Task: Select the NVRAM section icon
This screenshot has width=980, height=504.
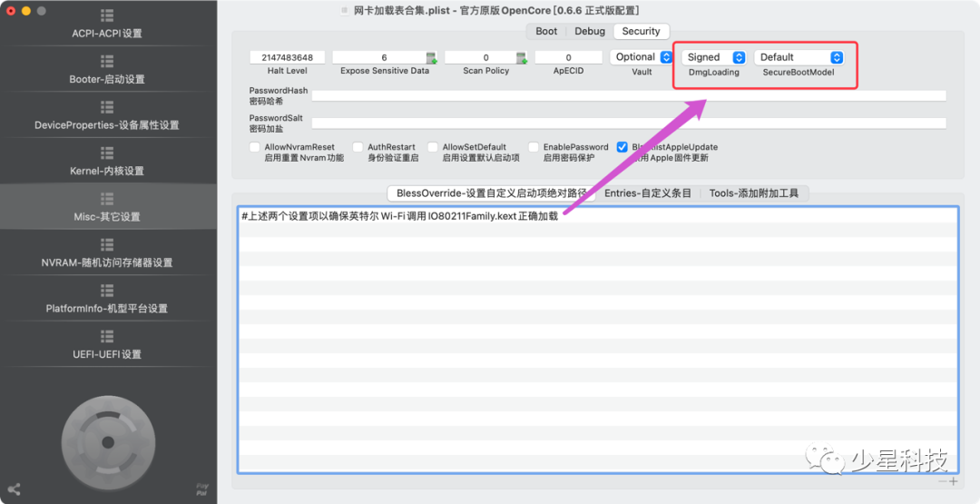Action: tap(107, 245)
